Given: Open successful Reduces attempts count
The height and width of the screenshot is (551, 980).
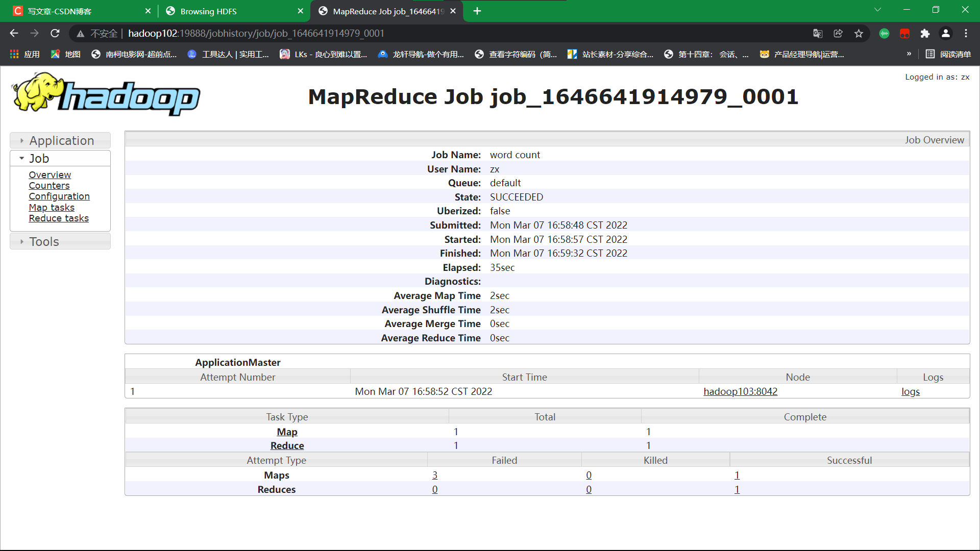Looking at the screenshot, I should tap(737, 489).
